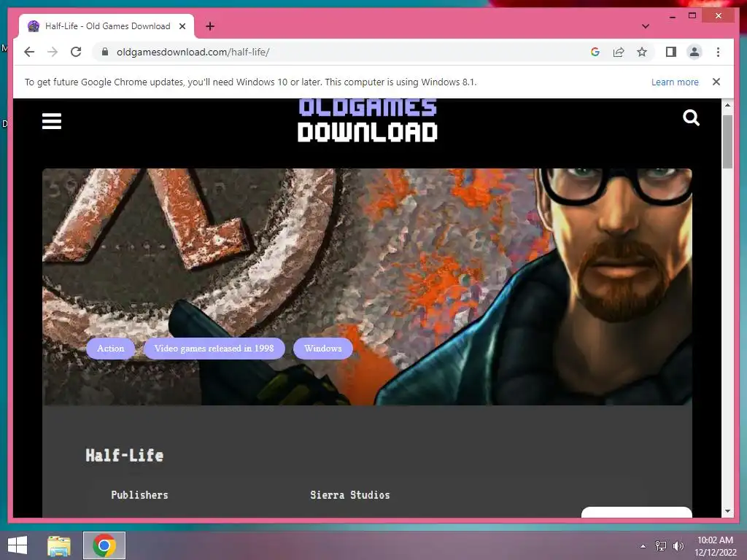This screenshot has width=747, height=560.
Task: Open the network tray icon
Action: pos(661,545)
